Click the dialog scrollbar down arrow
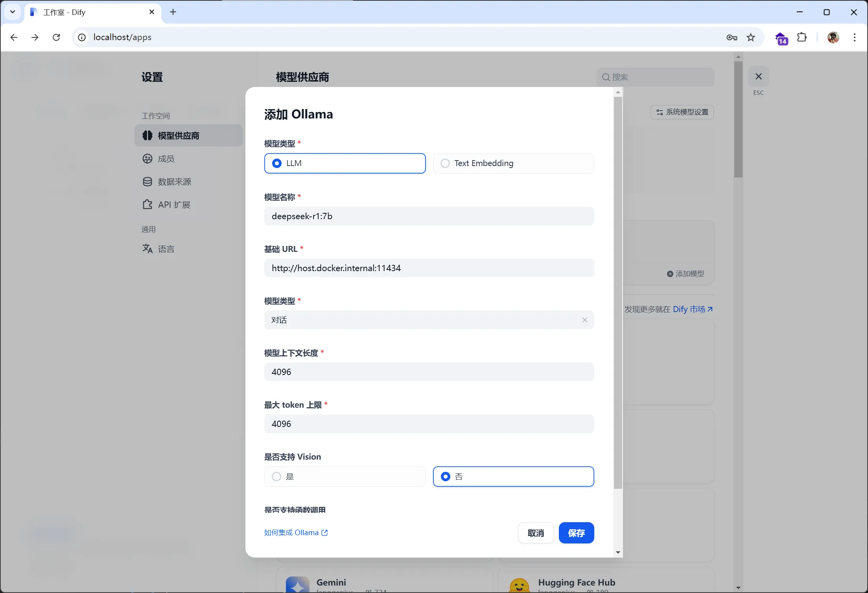The image size is (868, 593). pos(618,552)
